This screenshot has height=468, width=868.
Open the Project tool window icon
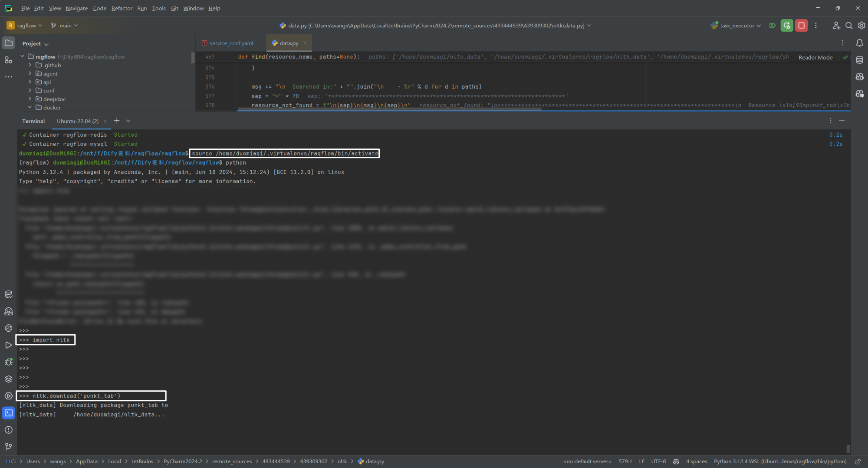click(9, 43)
